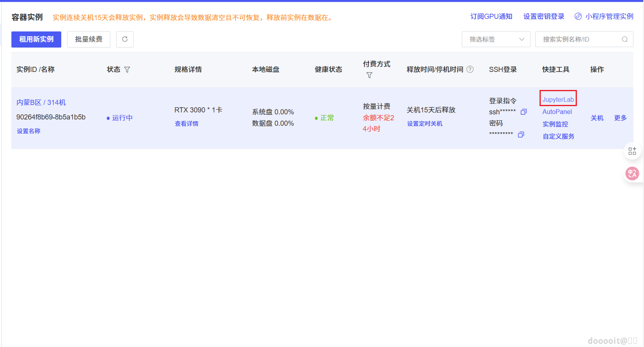
Task: Click the 实例ID /名称 column header
Action: (35, 70)
